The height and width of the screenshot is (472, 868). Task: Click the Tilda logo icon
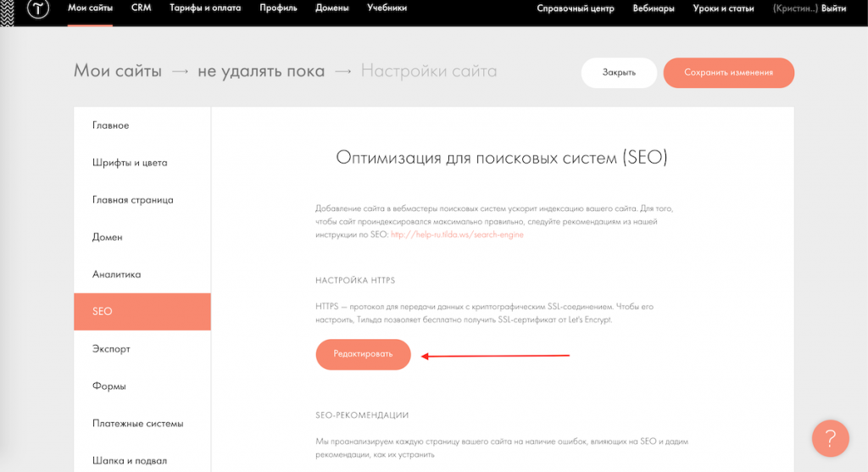pyautogui.click(x=37, y=9)
